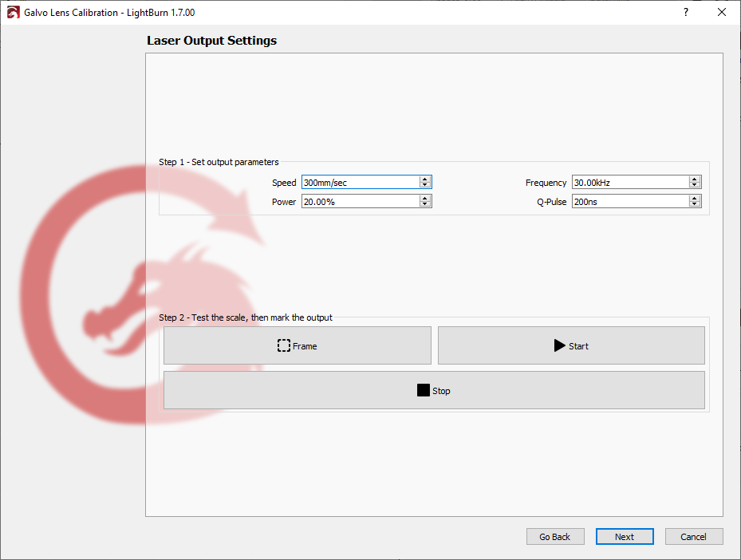Click the Frame button with dashed square icon

(297, 346)
